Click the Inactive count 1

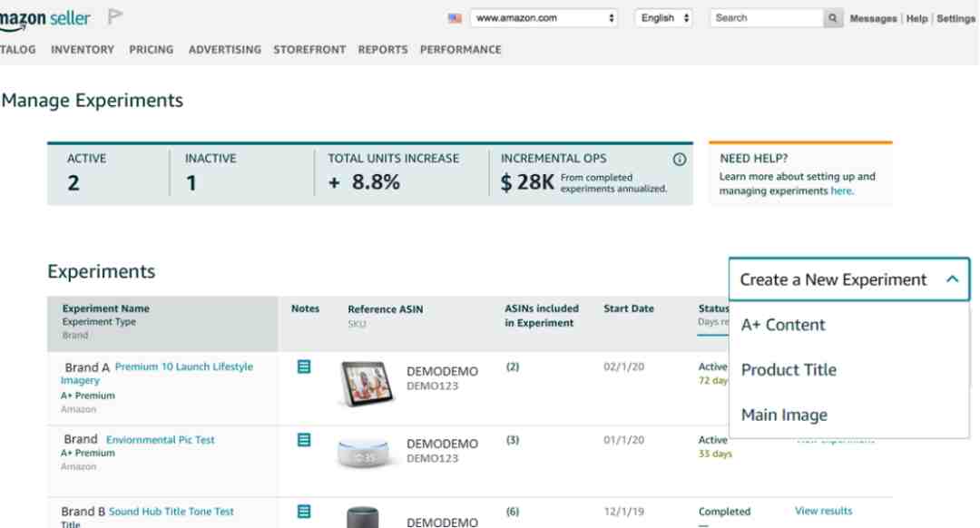click(x=191, y=183)
